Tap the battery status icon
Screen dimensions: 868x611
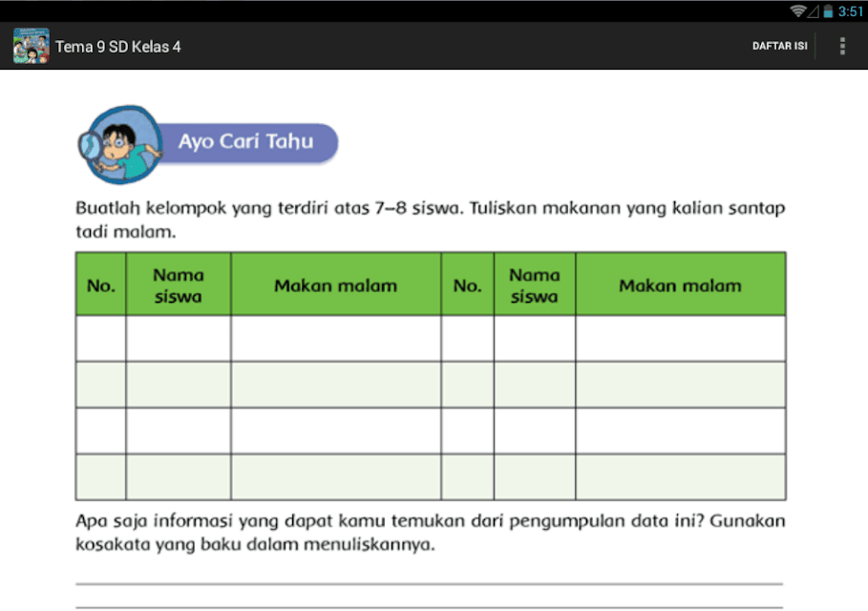[828, 11]
